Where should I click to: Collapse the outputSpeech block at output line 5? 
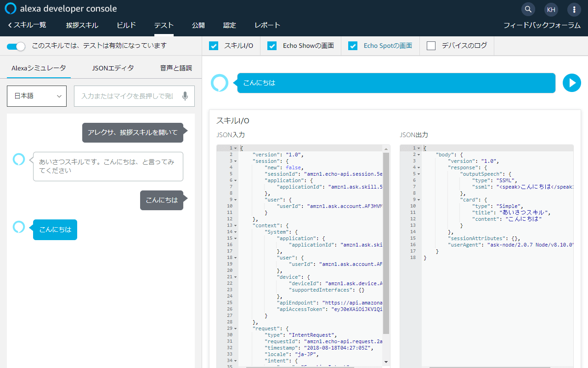tap(419, 174)
